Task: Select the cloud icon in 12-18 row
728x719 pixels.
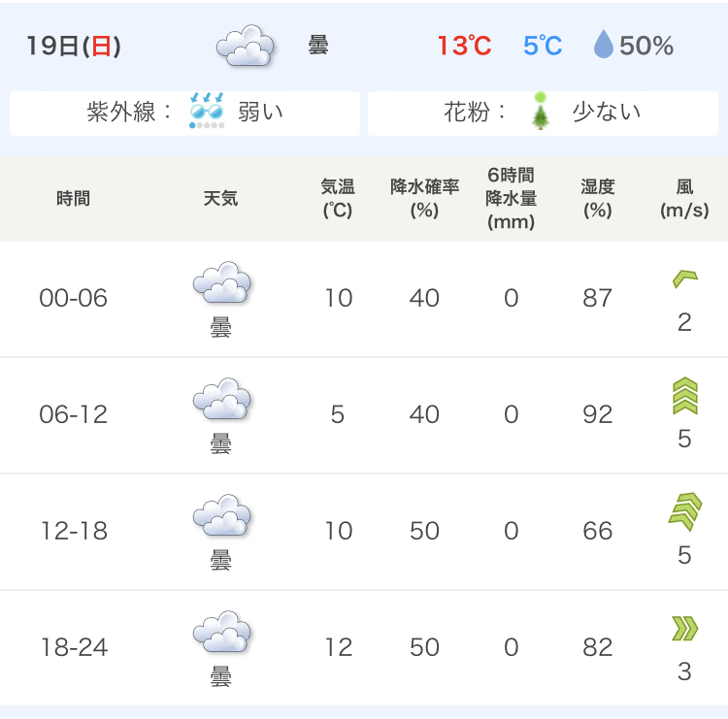Action: click(x=222, y=515)
